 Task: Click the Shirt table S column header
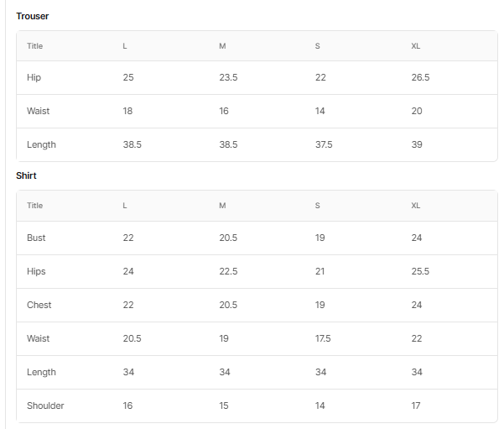point(318,206)
